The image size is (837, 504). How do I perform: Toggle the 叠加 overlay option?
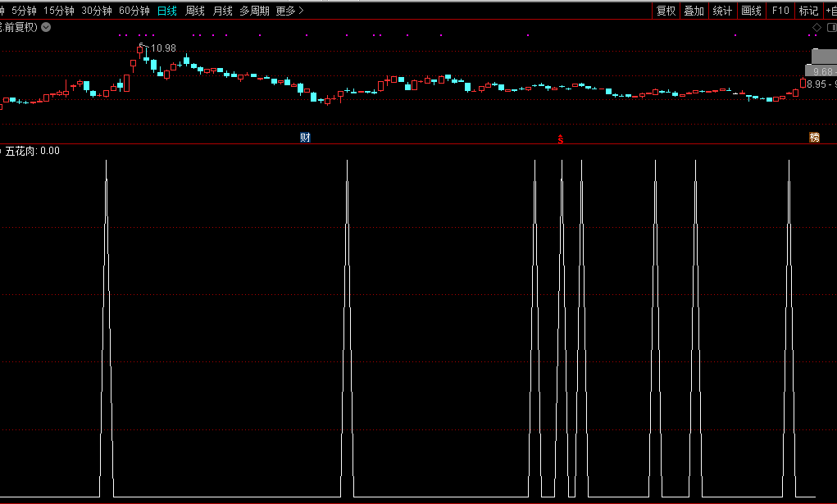[x=694, y=11]
